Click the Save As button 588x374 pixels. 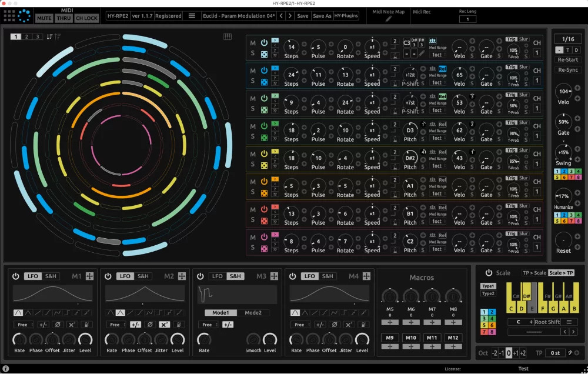coord(321,16)
